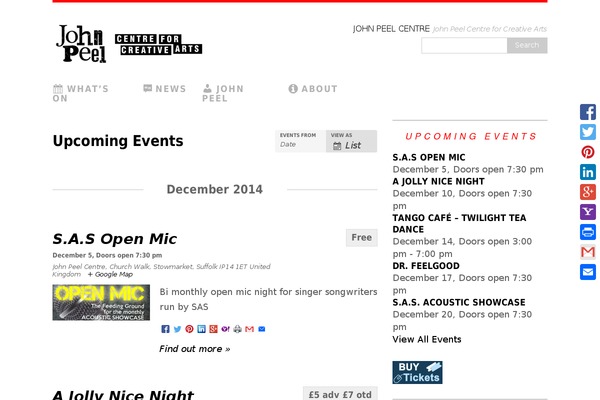The image size is (600, 400).
Task: Open S.A.S. Acoustic Showcase sidebar link
Action: click(x=459, y=302)
